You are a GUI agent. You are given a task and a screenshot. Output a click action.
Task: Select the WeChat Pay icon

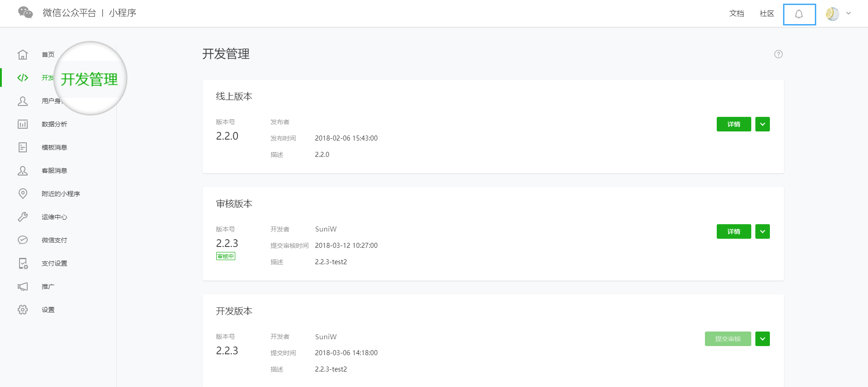click(x=23, y=240)
